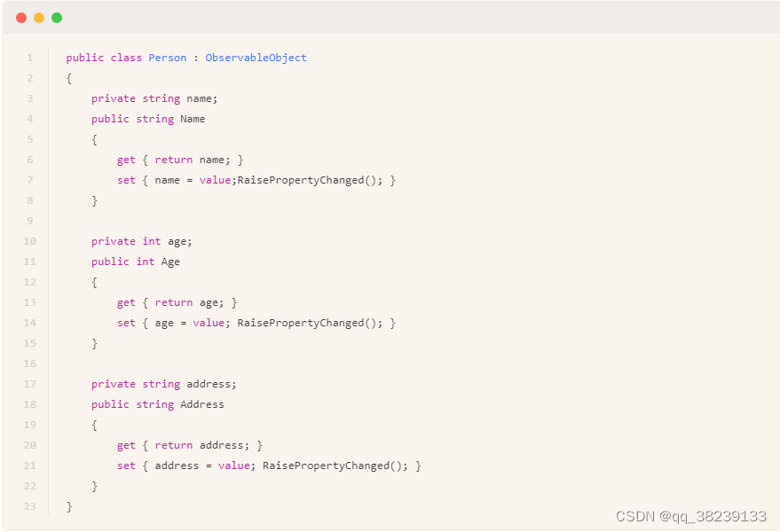Click line number 1 in gutter
The height and width of the screenshot is (532, 780).
30,58
